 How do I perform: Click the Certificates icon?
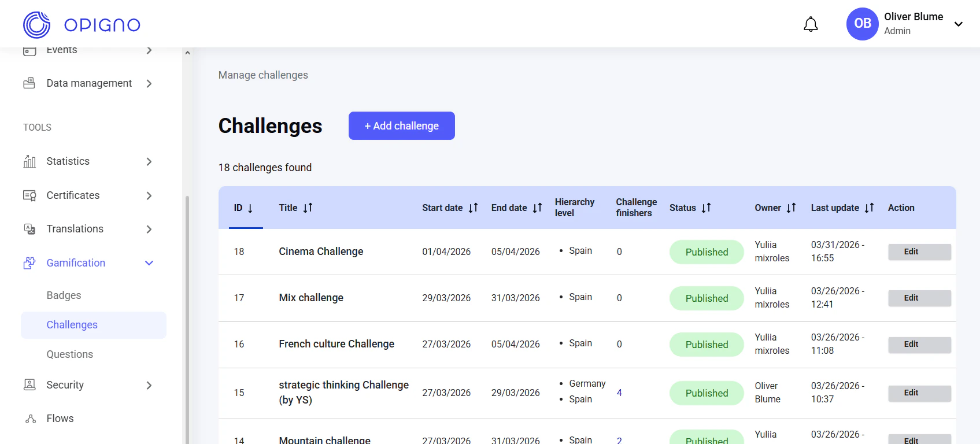[29, 195]
